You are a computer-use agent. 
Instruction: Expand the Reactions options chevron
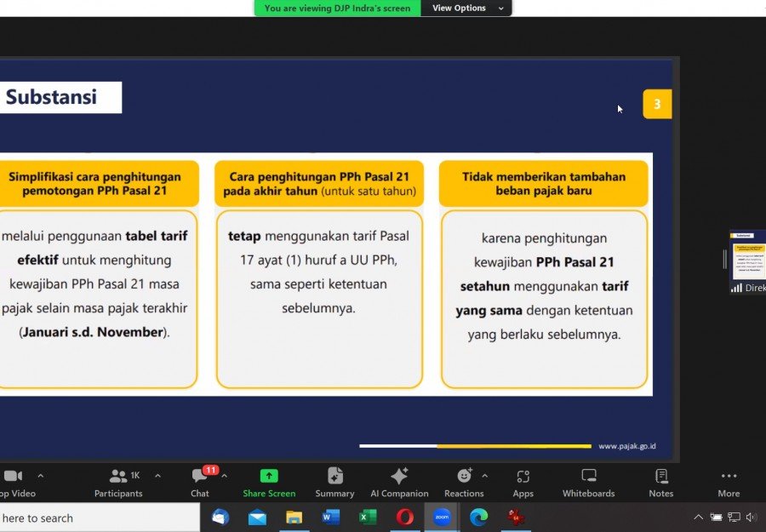485,476
